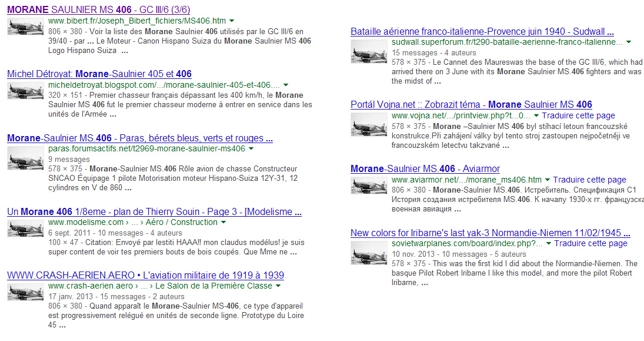644x341 pixels.
Task: Open Bataille aérienne franco-italienne-Provence result
Action: [x=482, y=32]
